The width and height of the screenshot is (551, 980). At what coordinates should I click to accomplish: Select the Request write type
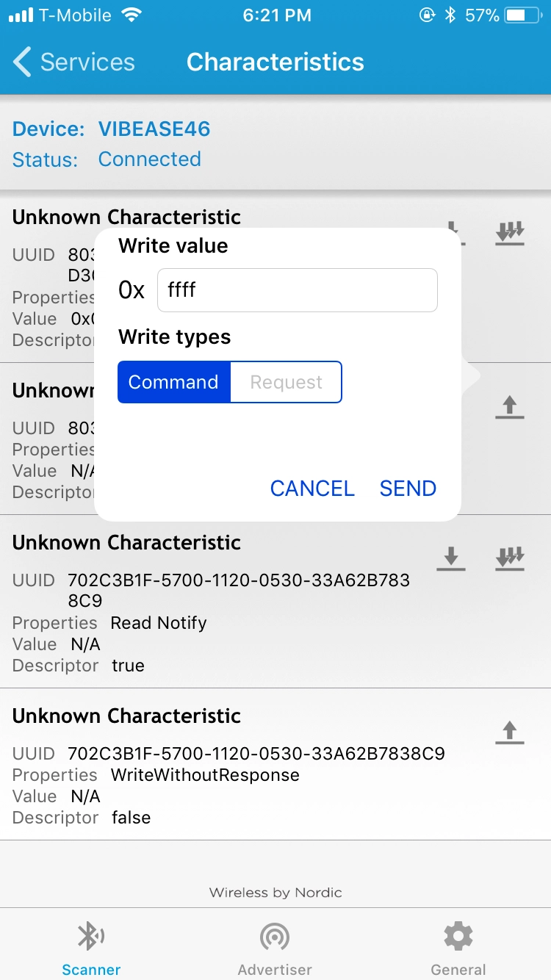tap(286, 382)
